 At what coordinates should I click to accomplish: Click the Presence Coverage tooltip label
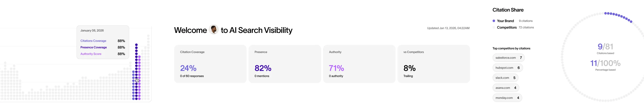(x=93, y=47)
